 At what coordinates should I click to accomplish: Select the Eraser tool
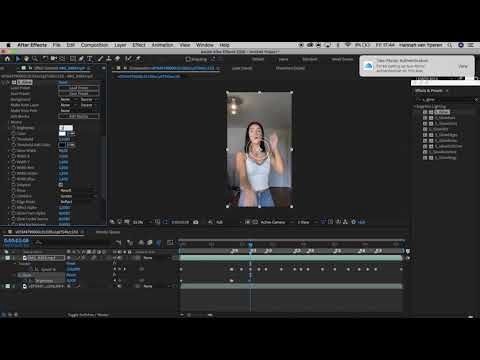(x=117, y=59)
